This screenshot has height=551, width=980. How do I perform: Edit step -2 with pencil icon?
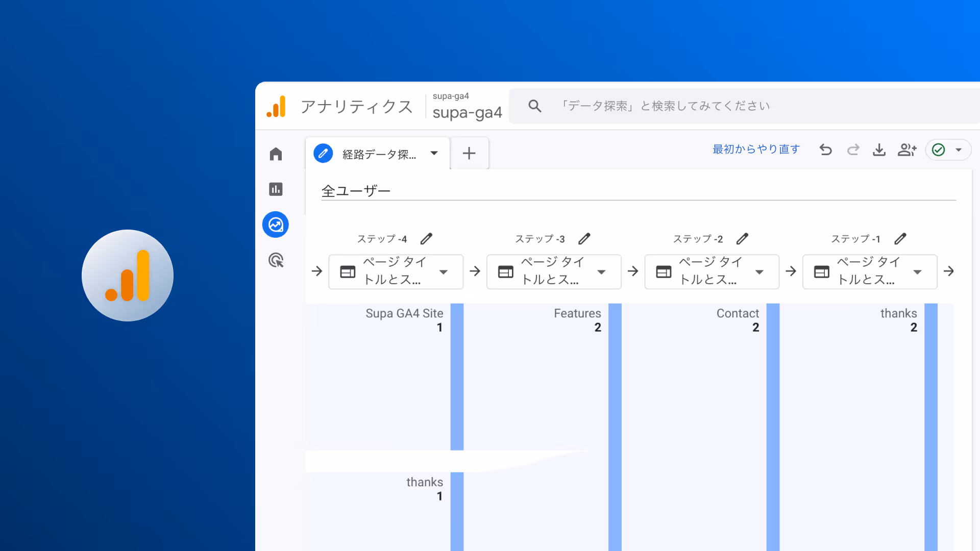[742, 239]
